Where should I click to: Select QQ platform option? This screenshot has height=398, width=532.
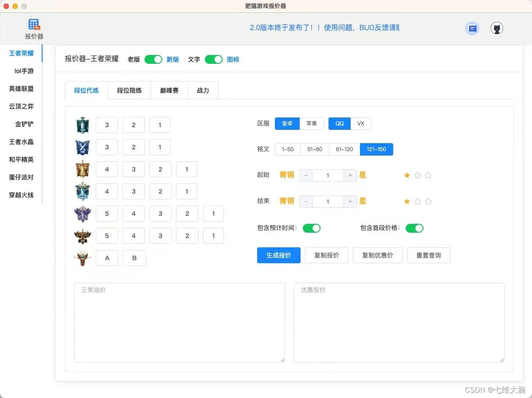340,124
